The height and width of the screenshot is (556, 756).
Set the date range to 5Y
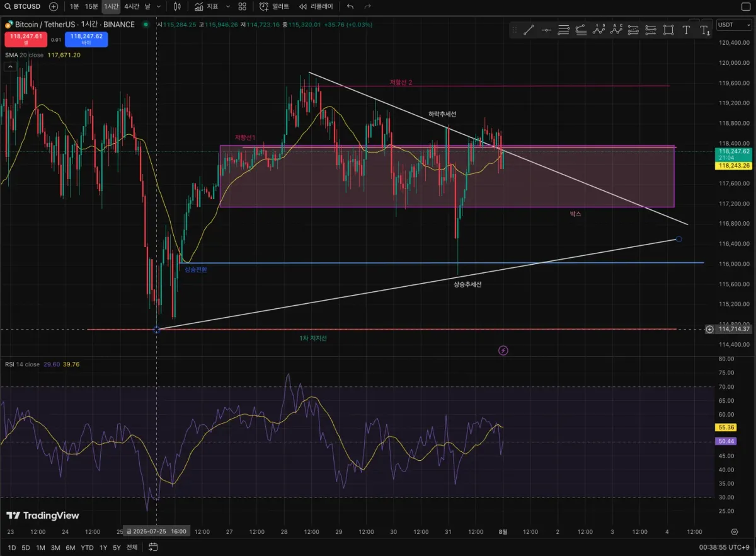pyautogui.click(x=117, y=548)
